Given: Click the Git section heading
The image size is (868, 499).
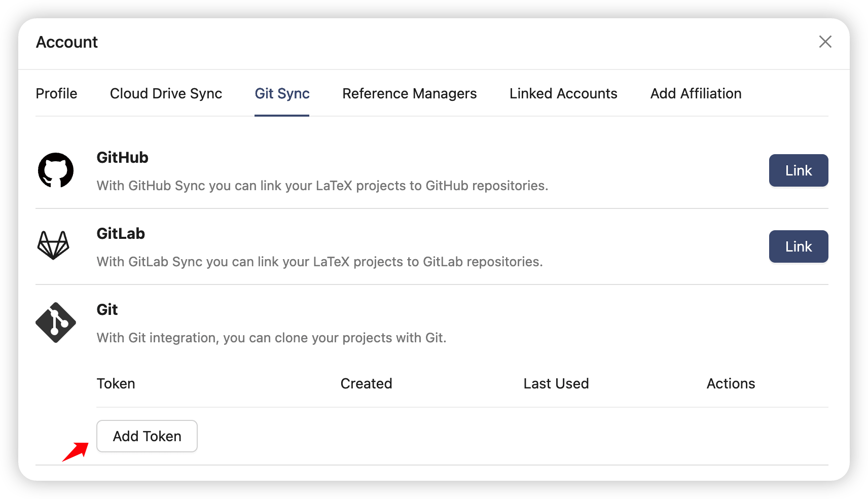Looking at the screenshot, I should (x=107, y=309).
